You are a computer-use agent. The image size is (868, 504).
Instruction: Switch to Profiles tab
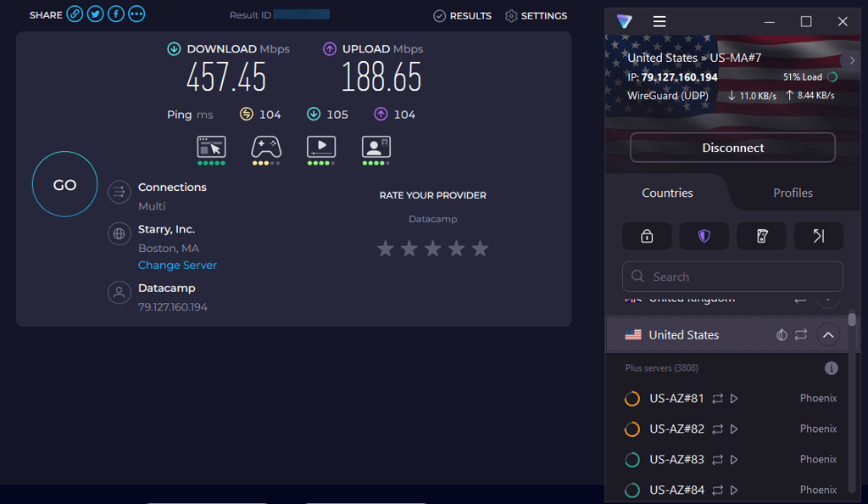pos(793,193)
